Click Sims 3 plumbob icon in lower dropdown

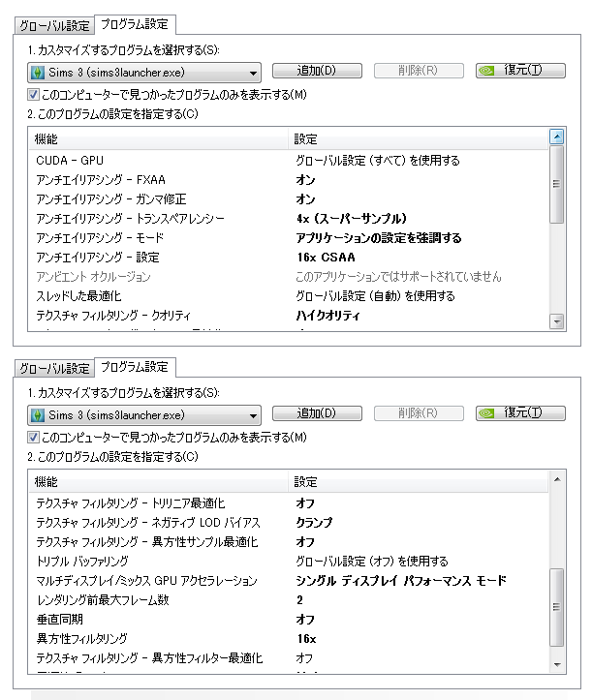[x=38, y=415]
